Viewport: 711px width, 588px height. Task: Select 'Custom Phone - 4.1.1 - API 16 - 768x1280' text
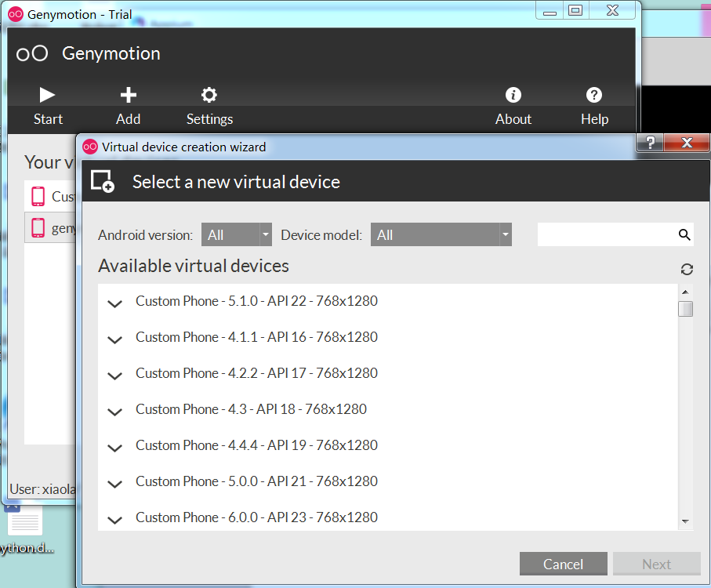pos(256,337)
